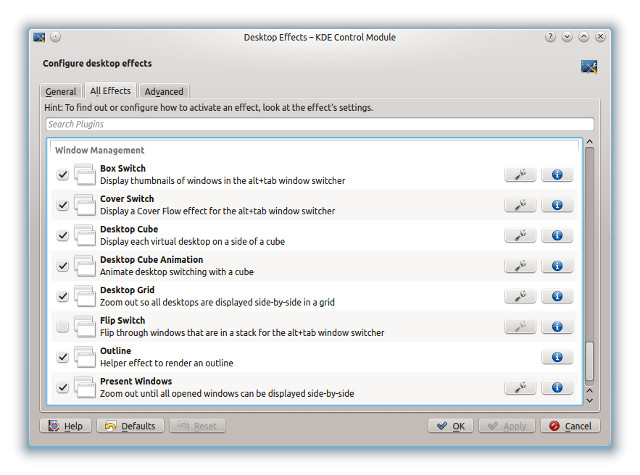The height and width of the screenshot is (475, 640).
Task: Open the window menu icon in title bar
Action: (x=39, y=37)
